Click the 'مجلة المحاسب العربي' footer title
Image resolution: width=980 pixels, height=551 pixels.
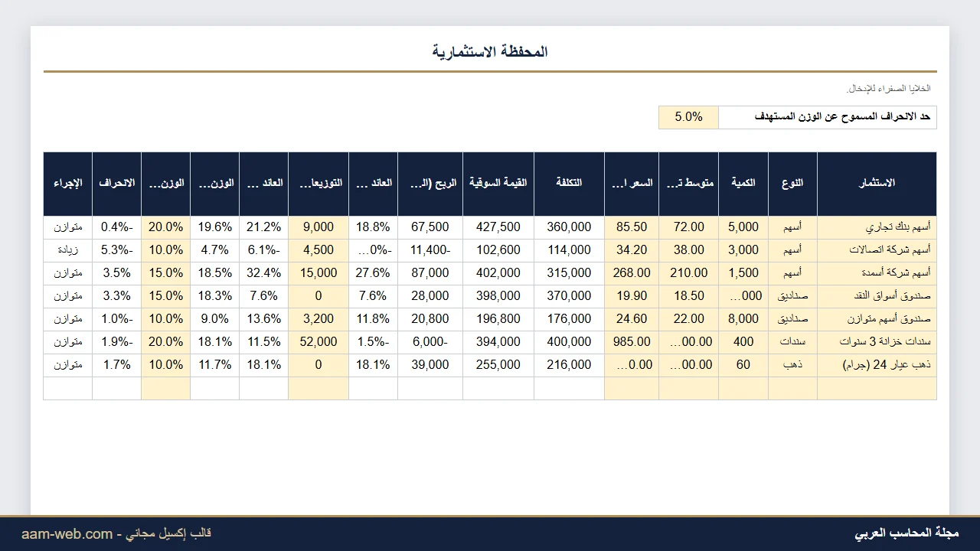(x=906, y=533)
